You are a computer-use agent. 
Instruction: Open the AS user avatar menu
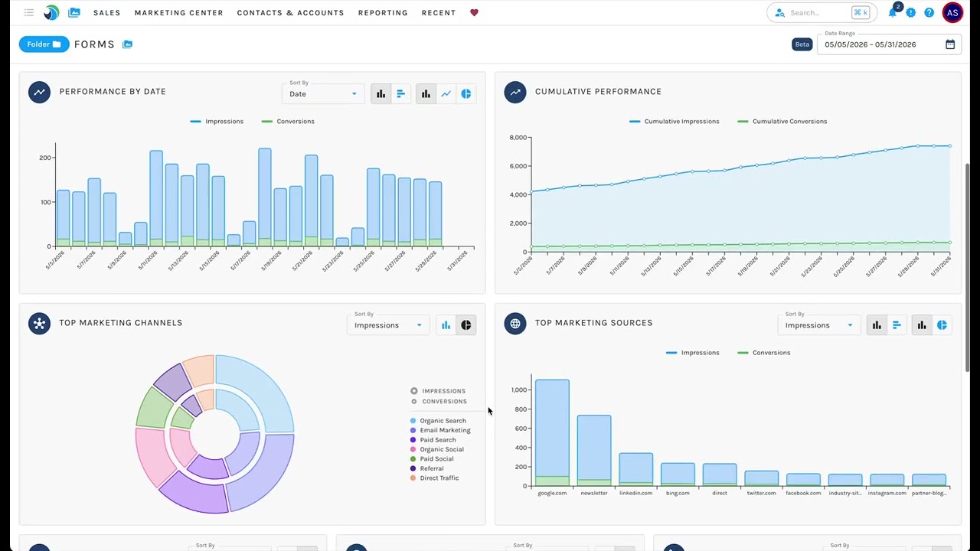coord(952,12)
